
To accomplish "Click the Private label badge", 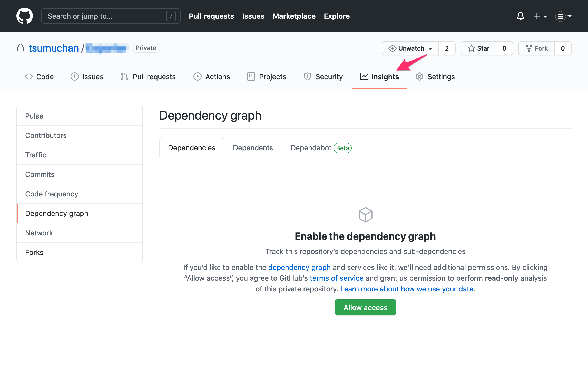I will 146,48.
